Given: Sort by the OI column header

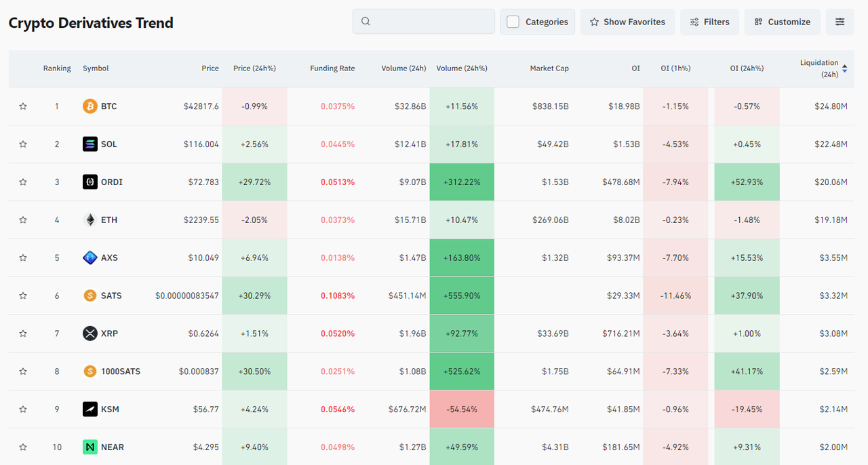Looking at the screenshot, I should coord(635,68).
